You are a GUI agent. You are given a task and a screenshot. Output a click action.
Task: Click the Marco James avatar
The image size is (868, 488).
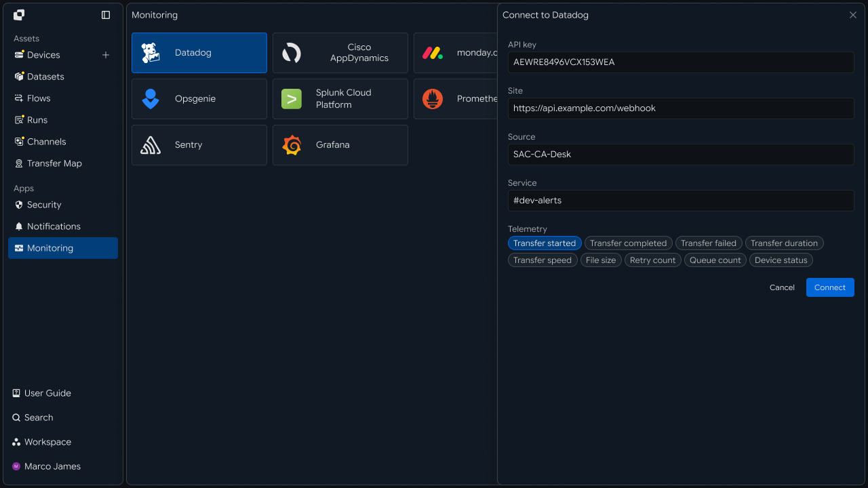pos(16,466)
